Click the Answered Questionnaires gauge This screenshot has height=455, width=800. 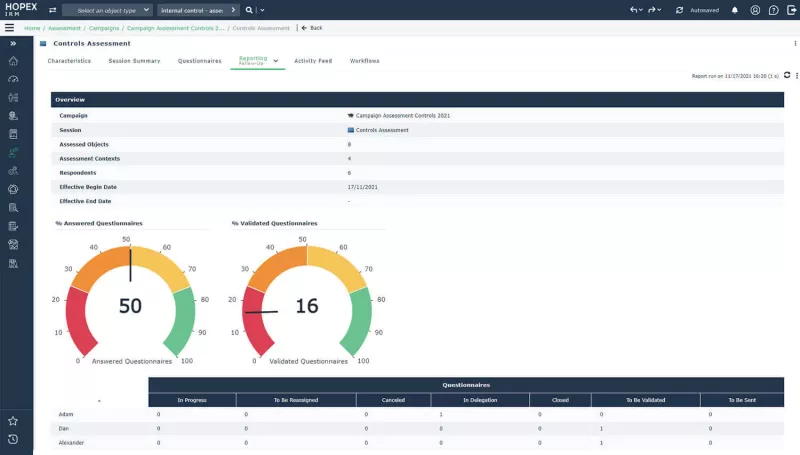click(130, 301)
